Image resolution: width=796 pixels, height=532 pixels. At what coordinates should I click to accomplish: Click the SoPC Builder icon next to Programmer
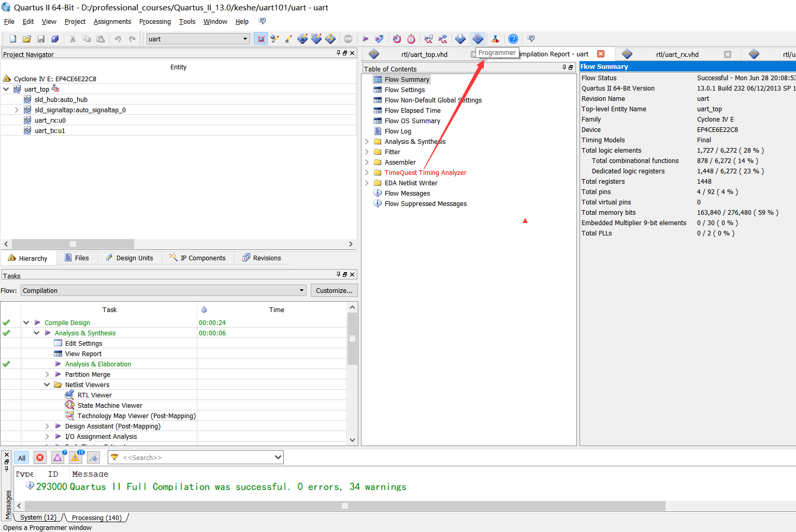495,39
